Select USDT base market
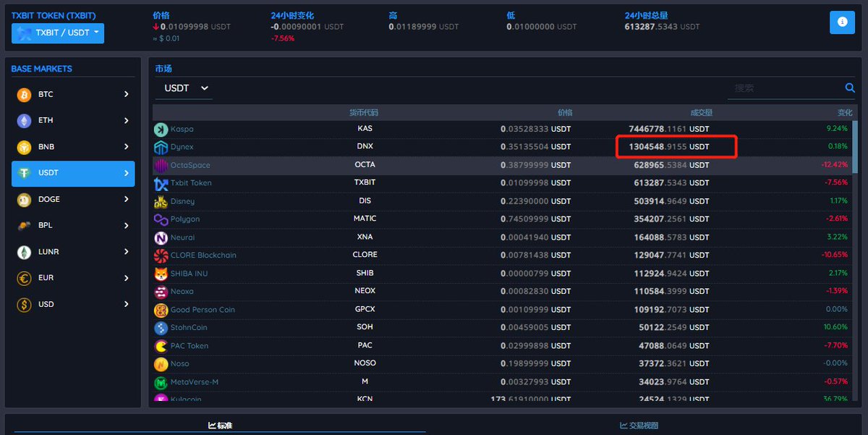The image size is (868, 435). pos(73,174)
